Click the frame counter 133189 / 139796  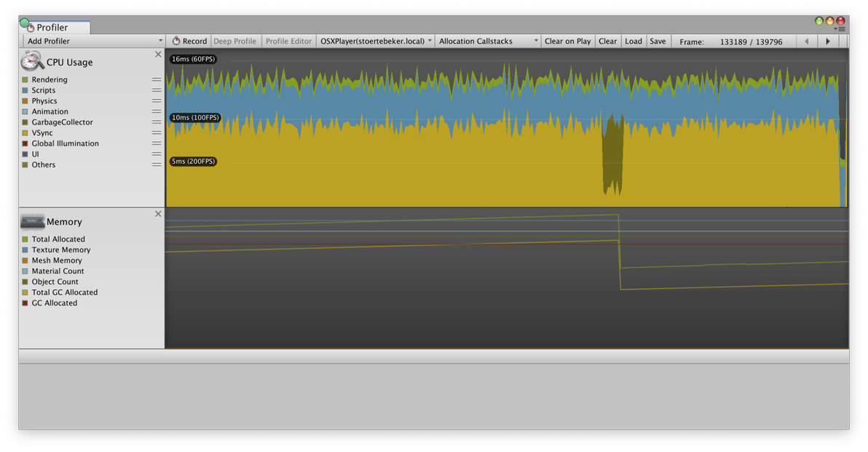click(x=751, y=41)
